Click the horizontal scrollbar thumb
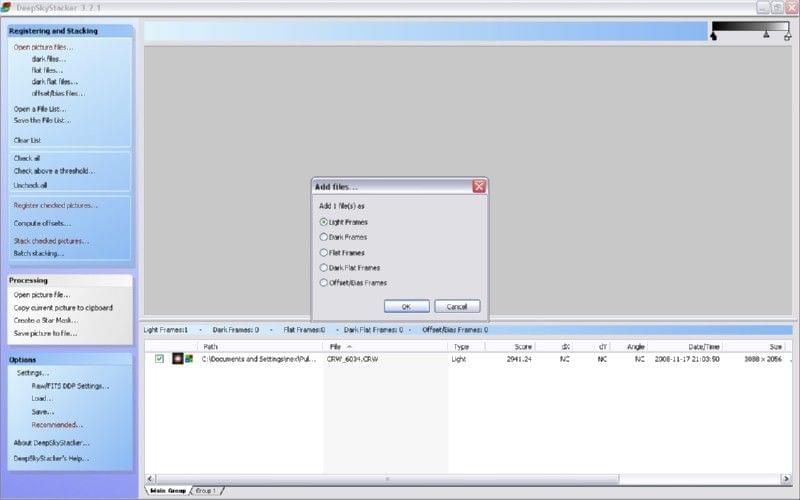 pyautogui.click(x=387, y=479)
